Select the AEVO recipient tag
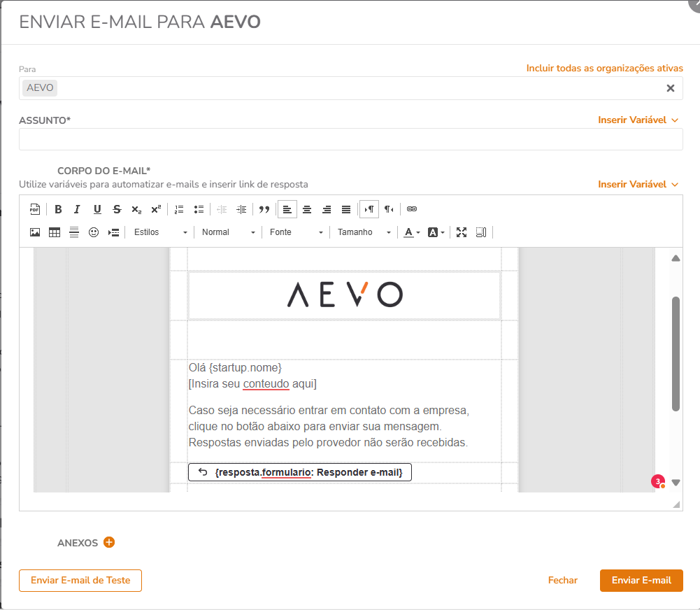 click(40, 87)
